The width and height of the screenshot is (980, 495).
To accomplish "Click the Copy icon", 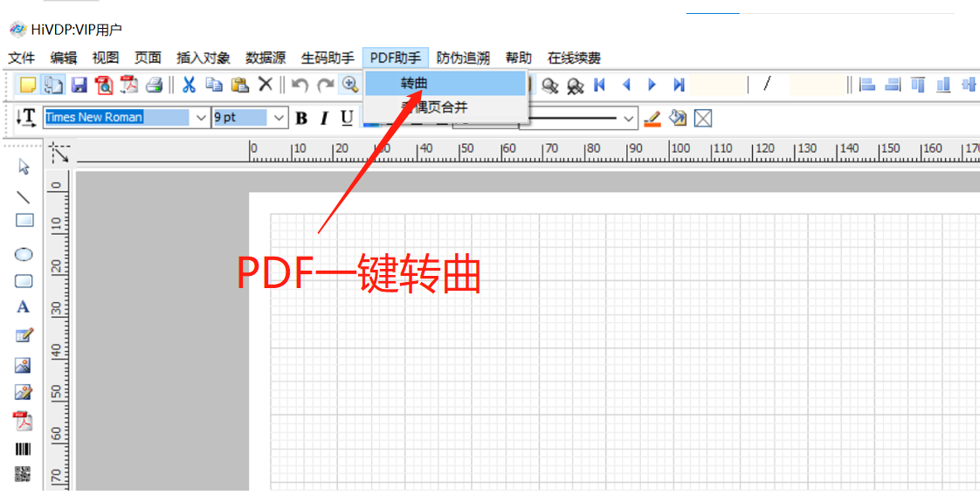I will 214,85.
